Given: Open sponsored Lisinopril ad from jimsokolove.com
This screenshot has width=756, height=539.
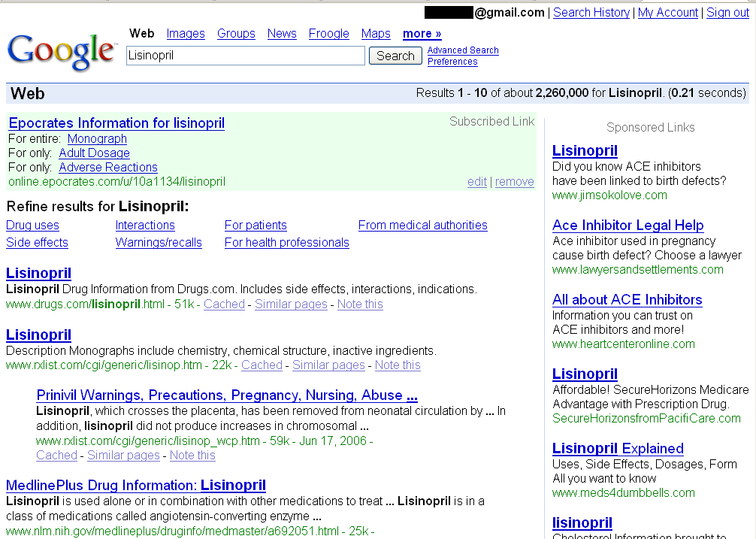Looking at the screenshot, I should 585,150.
